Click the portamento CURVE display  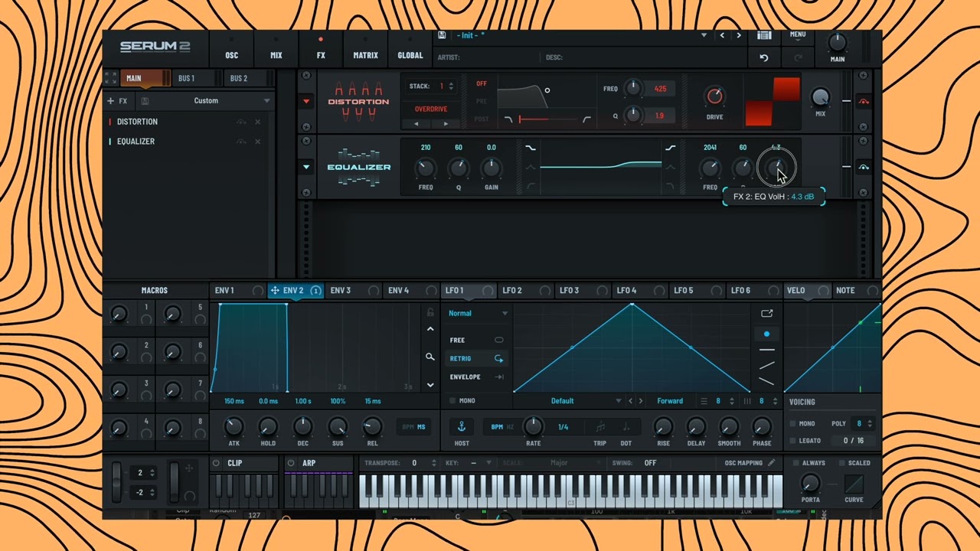pos(854,484)
